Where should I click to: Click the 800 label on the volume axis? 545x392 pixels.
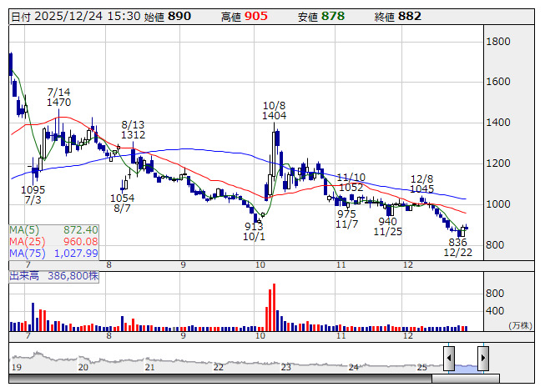click(x=495, y=294)
